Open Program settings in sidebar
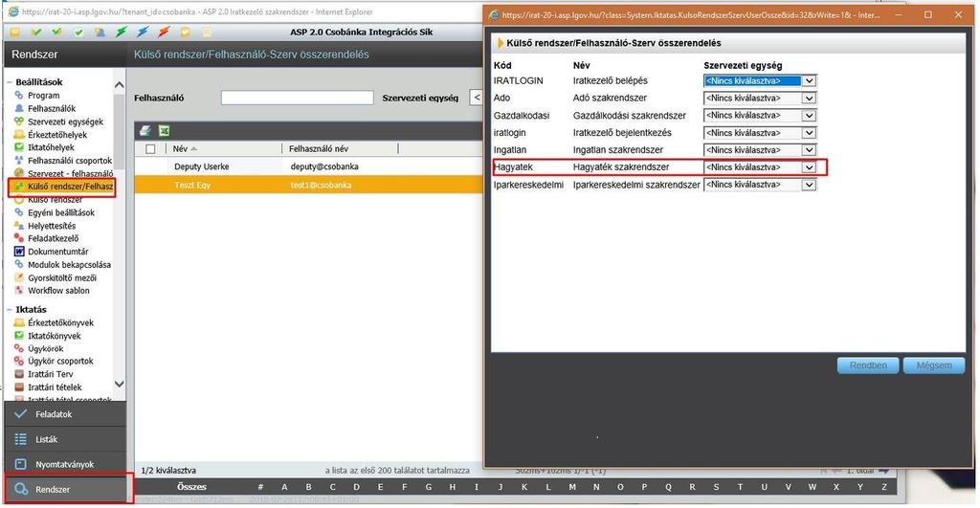The width and height of the screenshot is (980, 508). coord(44,96)
